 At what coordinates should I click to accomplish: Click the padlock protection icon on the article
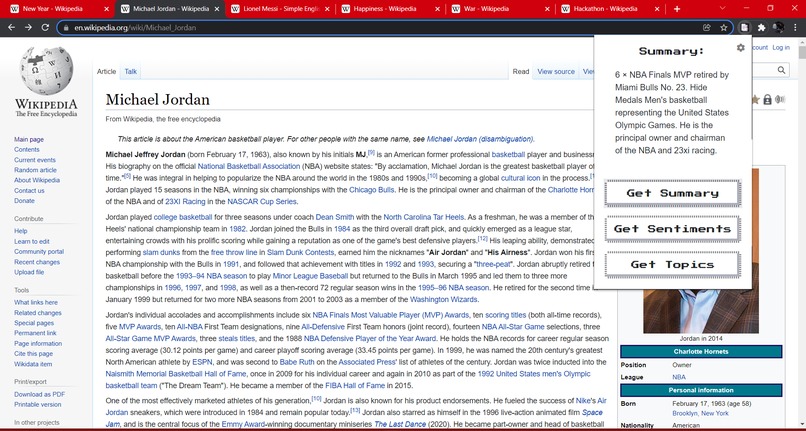point(767,100)
